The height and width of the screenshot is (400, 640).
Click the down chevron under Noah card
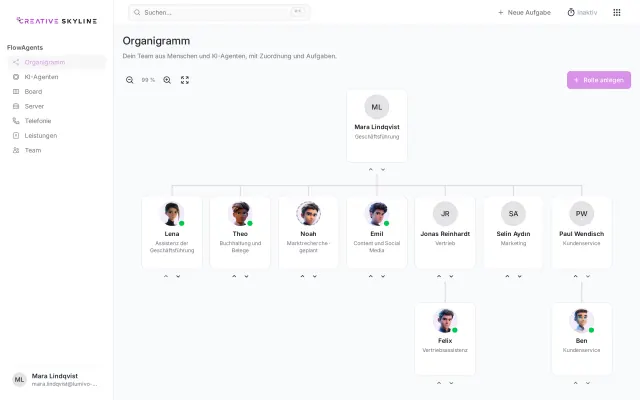pyautogui.click(x=315, y=276)
